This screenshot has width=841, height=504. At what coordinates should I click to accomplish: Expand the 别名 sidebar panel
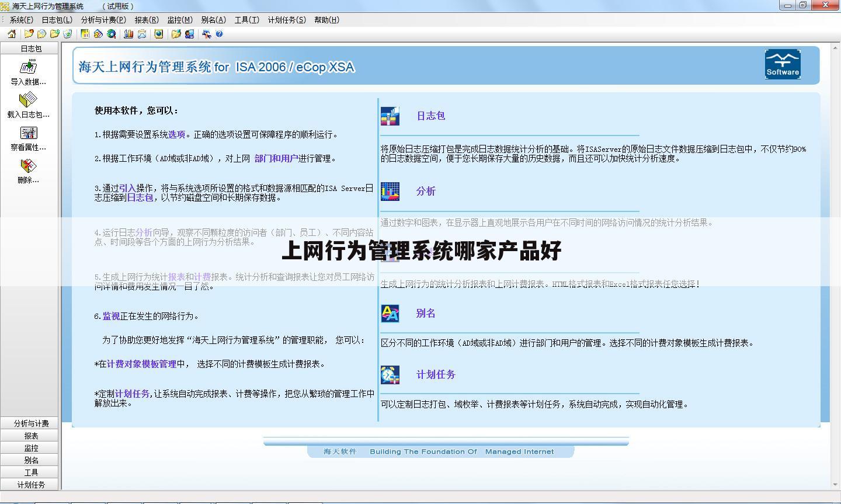[30, 460]
